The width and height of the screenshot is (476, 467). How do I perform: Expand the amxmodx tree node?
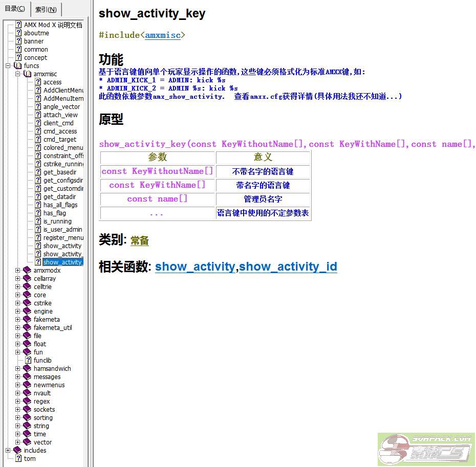coord(17,270)
